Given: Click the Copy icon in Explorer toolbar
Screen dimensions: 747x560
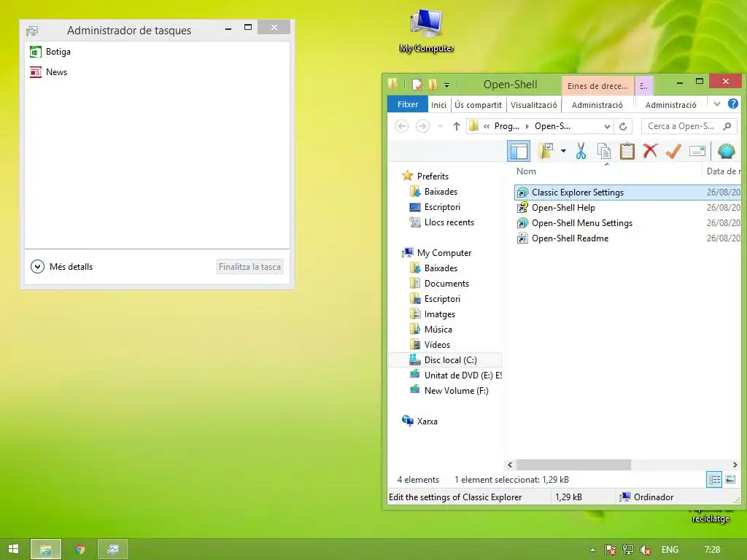Looking at the screenshot, I should tap(604, 152).
